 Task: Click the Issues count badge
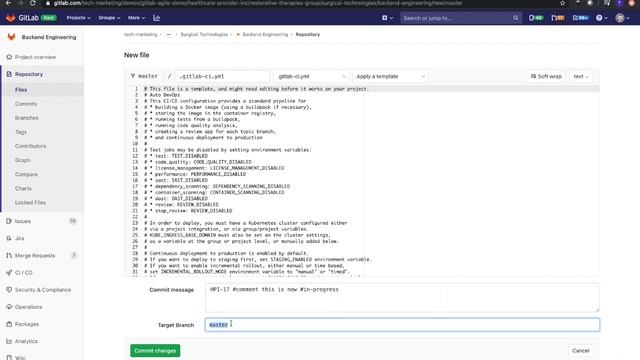coord(73,221)
